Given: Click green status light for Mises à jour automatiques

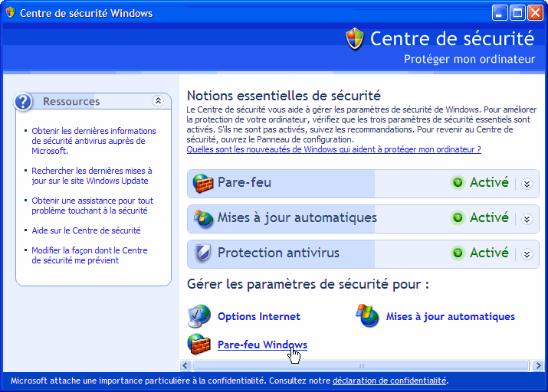Looking at the screenshot, I should 458,217.
